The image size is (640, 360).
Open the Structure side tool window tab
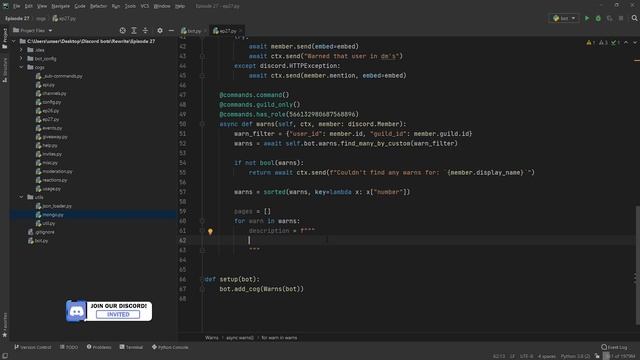(5, 69)
